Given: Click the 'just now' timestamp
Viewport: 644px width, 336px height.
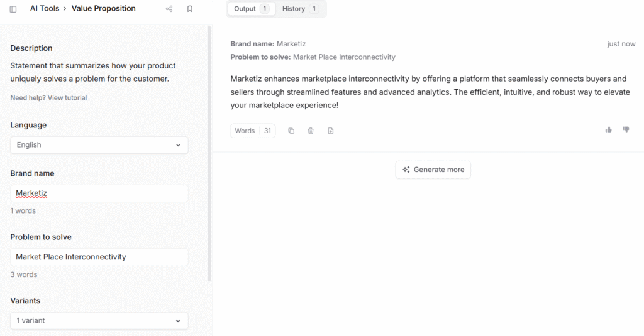Looking at the screenshot, I should (621, 44).
